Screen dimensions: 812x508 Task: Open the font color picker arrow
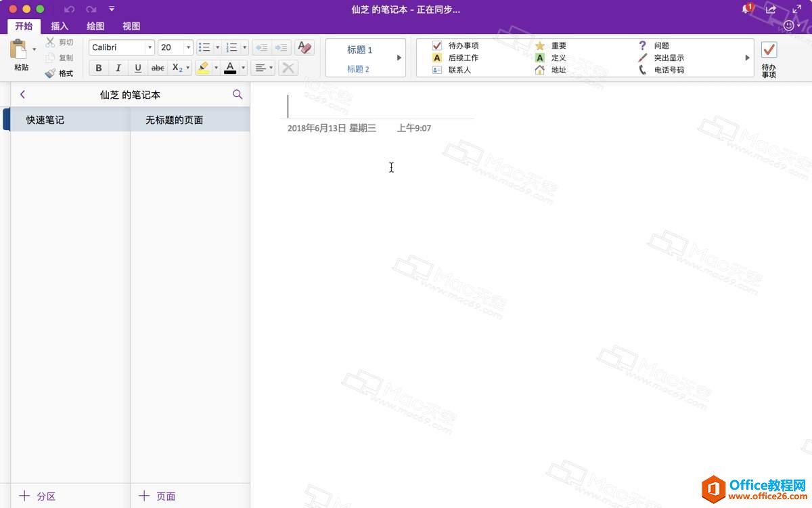coord(244,68)
